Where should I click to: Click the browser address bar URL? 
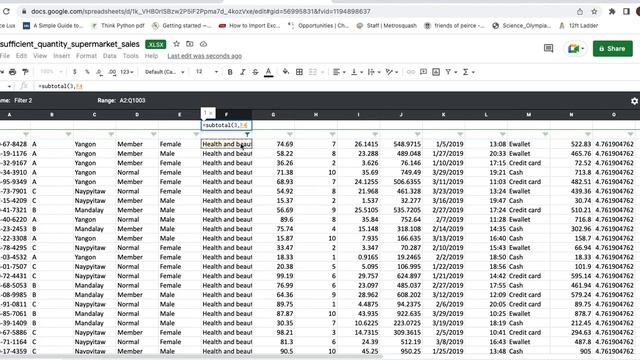point(200,11)
